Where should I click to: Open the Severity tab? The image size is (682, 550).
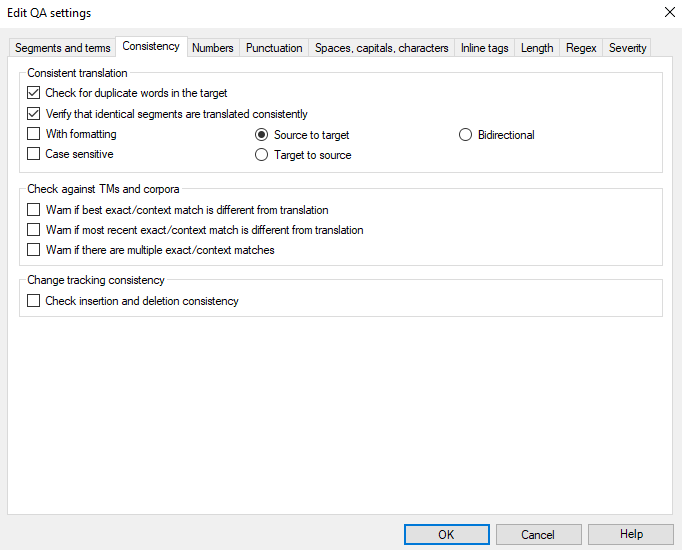(627, 48)
